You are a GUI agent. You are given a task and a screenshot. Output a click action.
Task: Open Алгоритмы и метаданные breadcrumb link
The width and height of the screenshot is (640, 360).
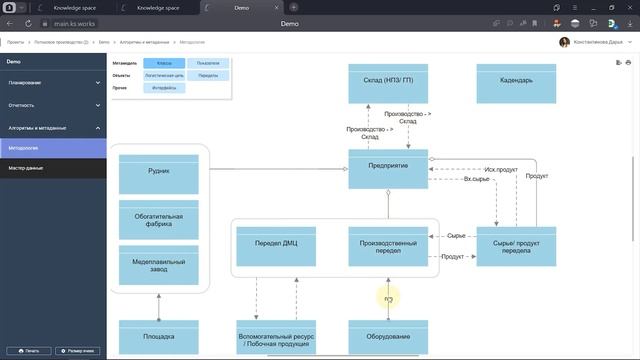coord(144,42)
